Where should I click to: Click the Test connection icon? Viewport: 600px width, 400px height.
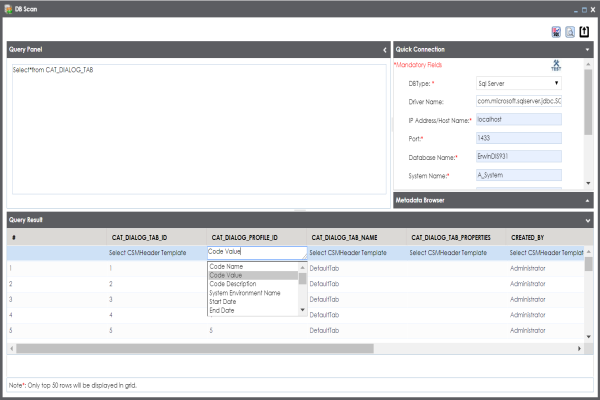(x=556, y=67)
